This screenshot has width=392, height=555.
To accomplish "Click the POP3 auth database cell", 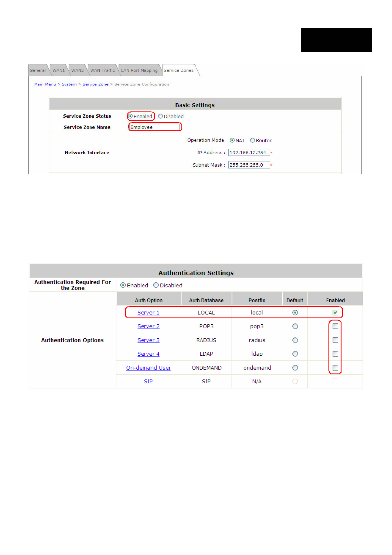I will (206, 326).
